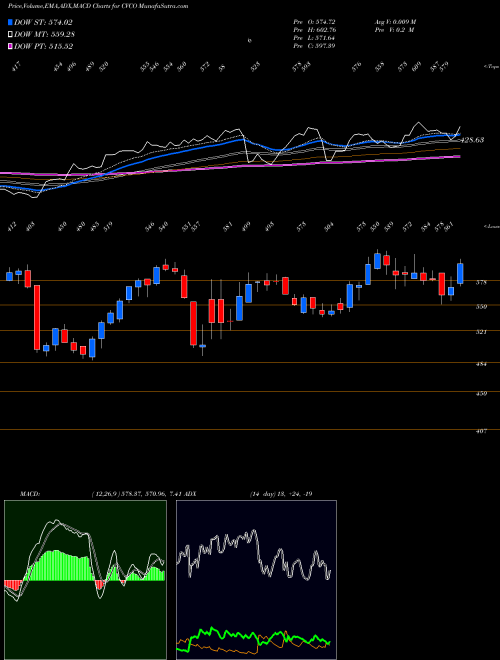500x660 pixels.
Task: Click the '<-Lows' label on the right
Action: coord(491,226)
